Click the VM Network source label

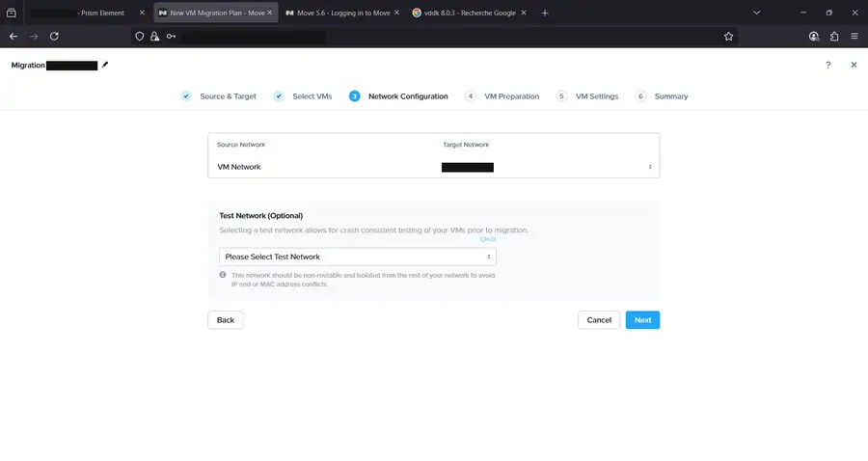pyautogui.click(x=239, y=167)
